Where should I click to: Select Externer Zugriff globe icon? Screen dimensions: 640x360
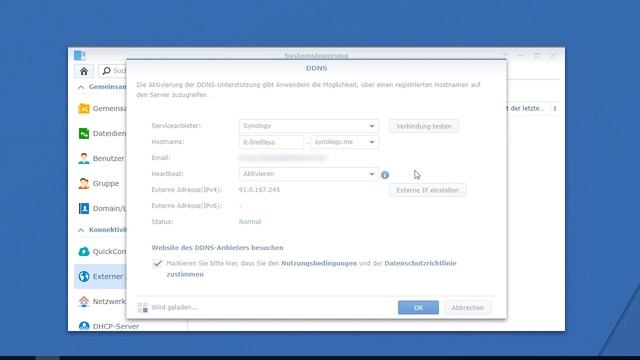click(x=84, y=276)
